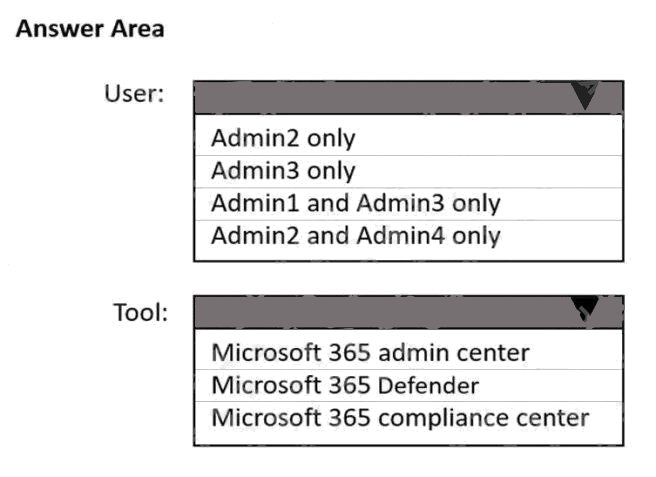Choose 'Microsoft 365 Defender' from Tool list
Image resolution: width=656 pixels, height=477 pixels.
(345, 385)
